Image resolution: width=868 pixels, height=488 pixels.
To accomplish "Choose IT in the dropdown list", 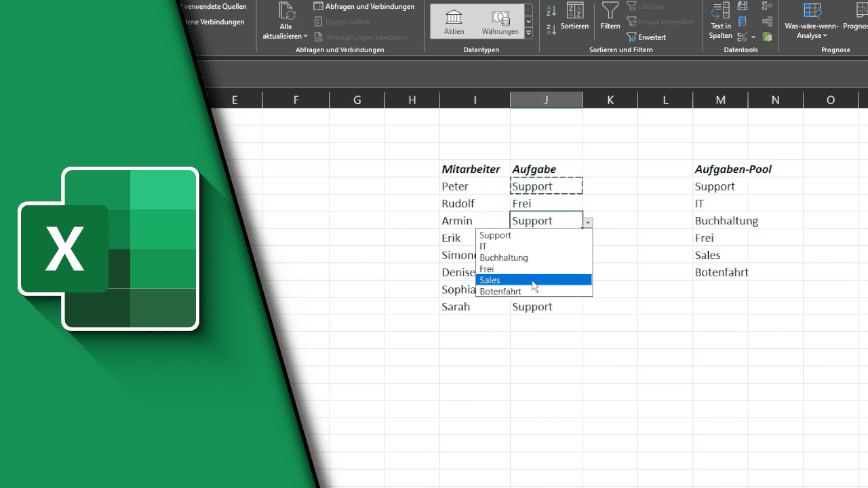I will (x=534, y=247).
